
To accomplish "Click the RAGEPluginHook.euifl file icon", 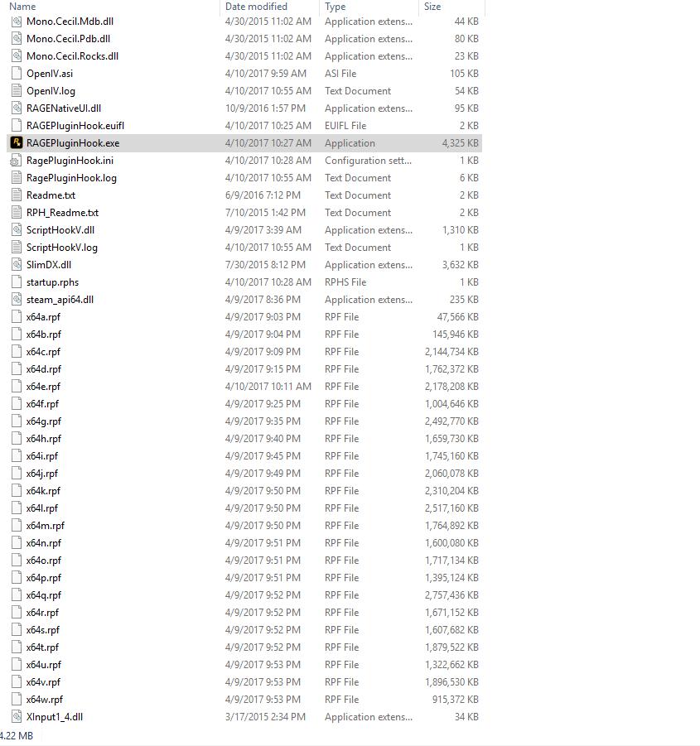I will pos(17,126).
